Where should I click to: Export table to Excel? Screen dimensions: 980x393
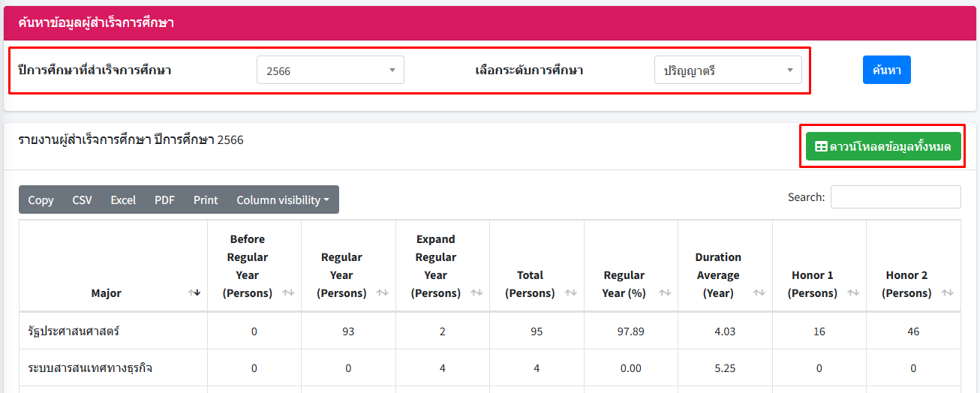point(123,200)
